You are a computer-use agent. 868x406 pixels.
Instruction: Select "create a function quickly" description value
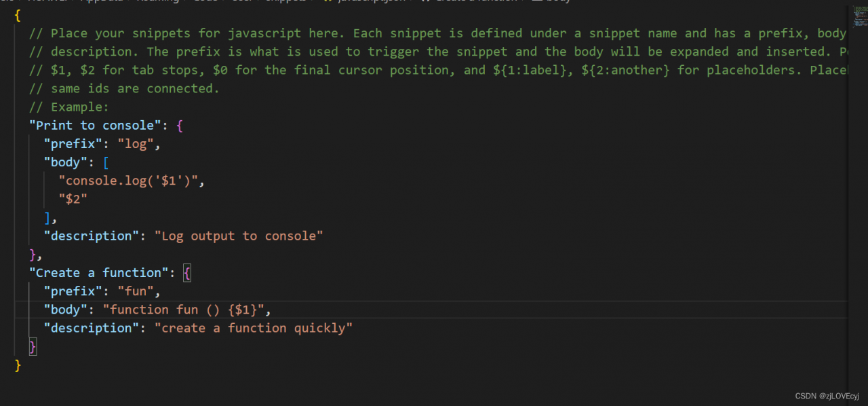[254, 328]
